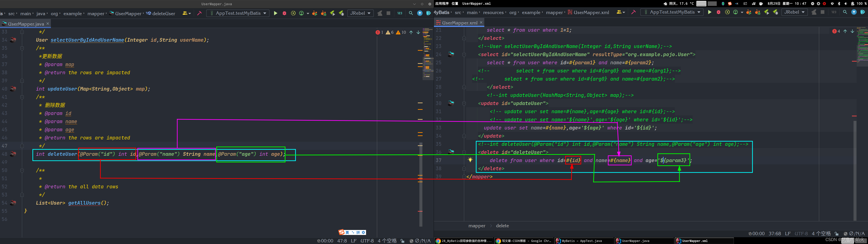Image resolution: width=868 pixels, height=244 pixels.
Task: Run AppTest.testMyBatis in UserMapper.java window
Action: pos(275,13)
